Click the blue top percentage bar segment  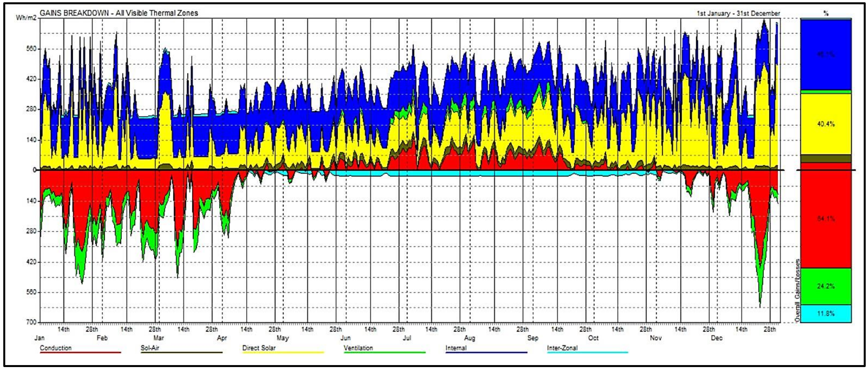[x=825, y=54]
